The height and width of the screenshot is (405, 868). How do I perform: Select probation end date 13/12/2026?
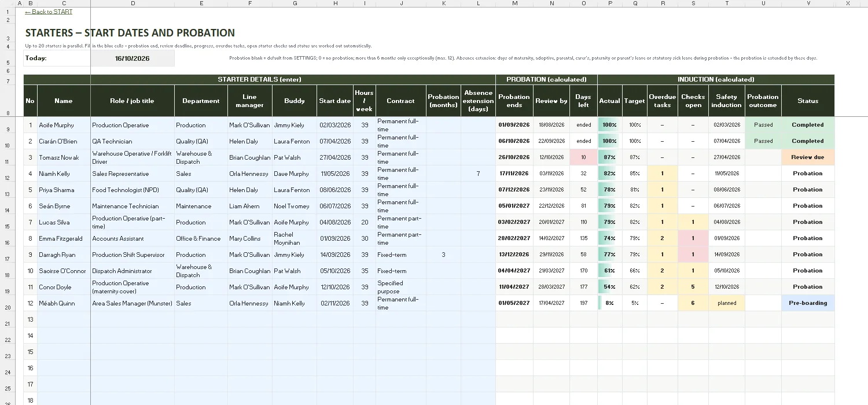pyautogui.click(x=514, y=255)
